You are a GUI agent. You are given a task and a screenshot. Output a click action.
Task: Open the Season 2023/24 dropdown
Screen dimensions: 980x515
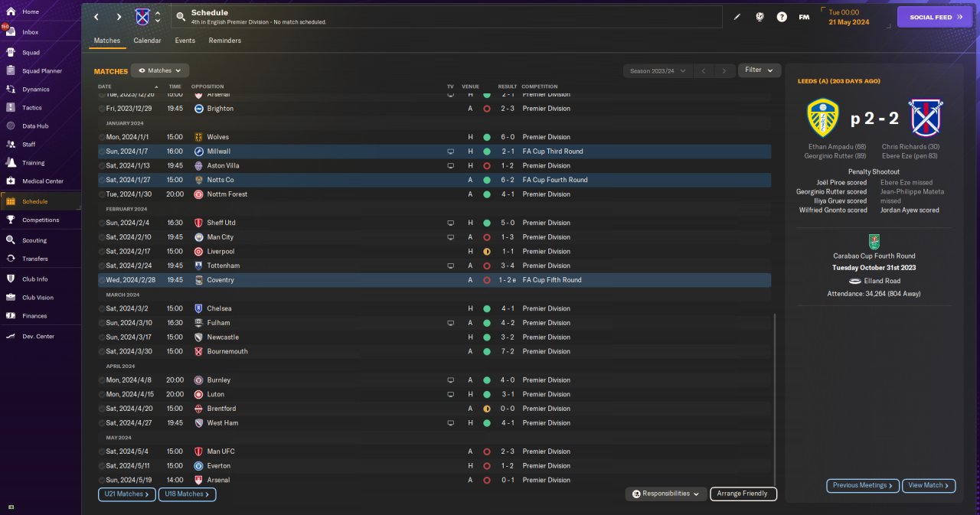(658, 70)
